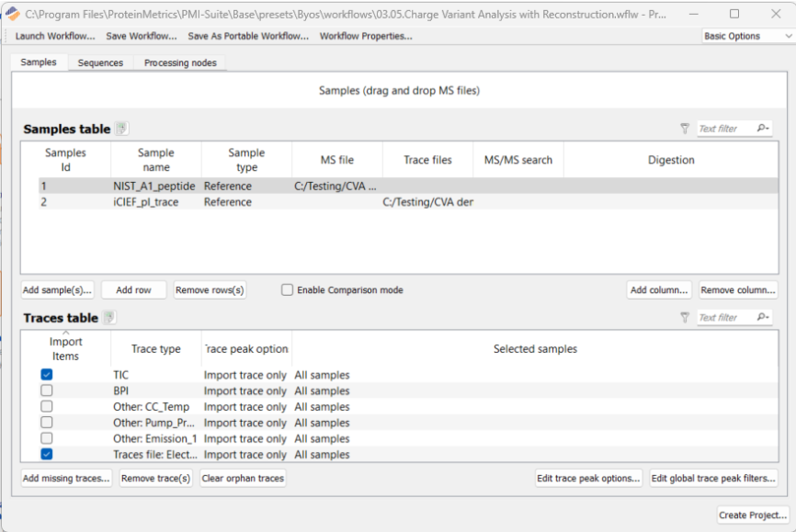Click the Traces table filter funnel icon

point(685,317)
